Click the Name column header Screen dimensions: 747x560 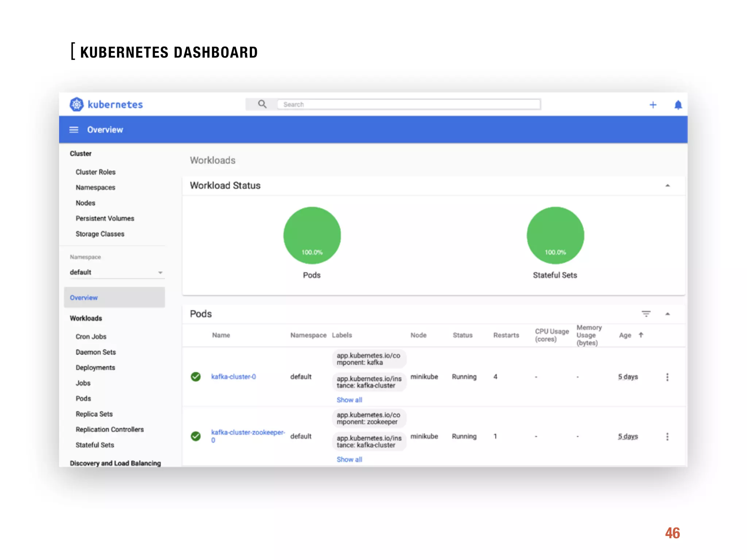pyautogui.click(x=221, y=335)
